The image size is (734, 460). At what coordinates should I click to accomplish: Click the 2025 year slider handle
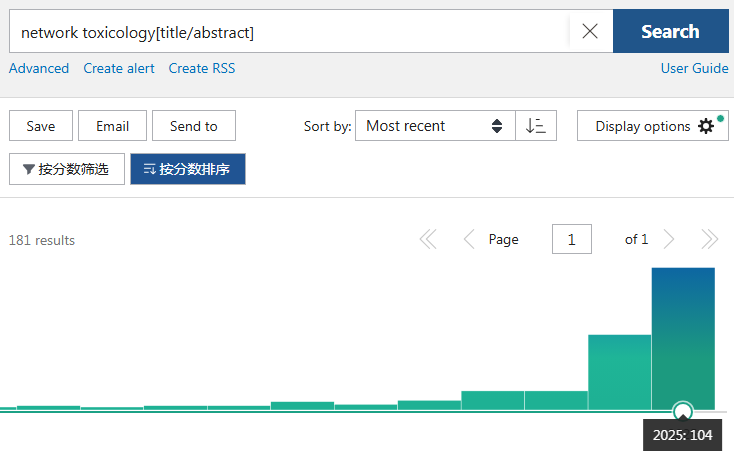(x=683, y=411)
